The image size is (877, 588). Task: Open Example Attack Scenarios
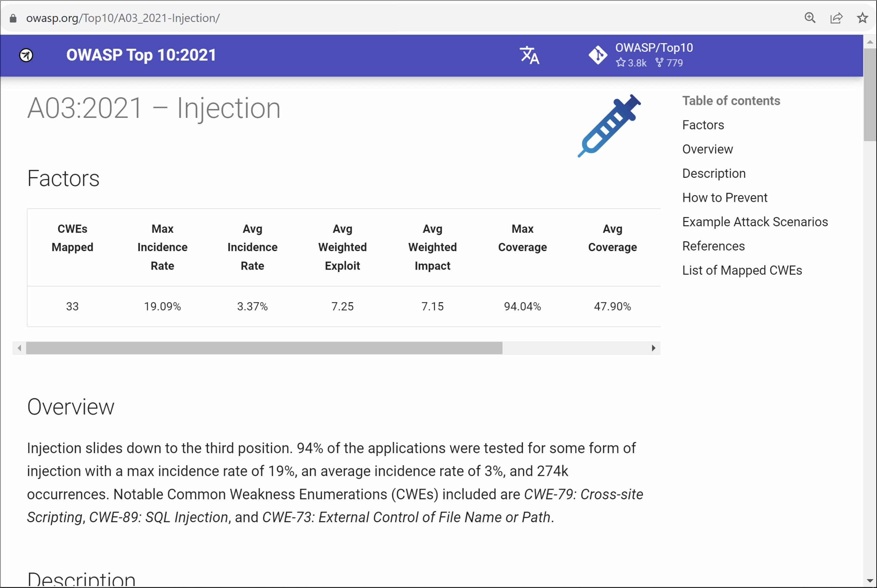[x=755, y=222]
